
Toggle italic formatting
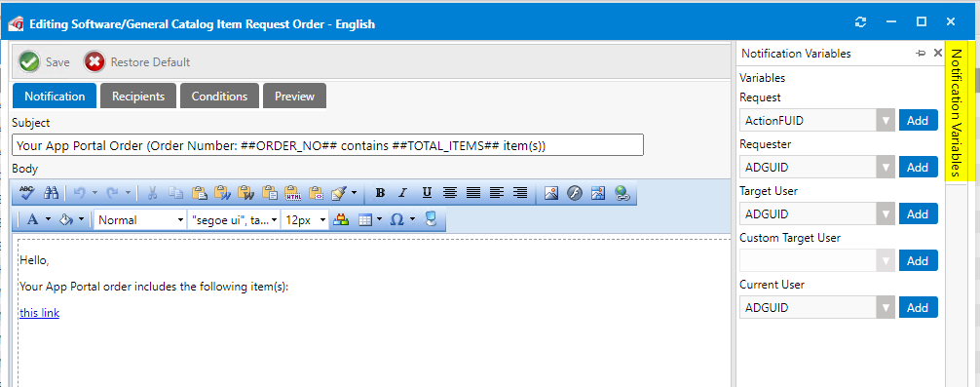click(x=403, y=193)
